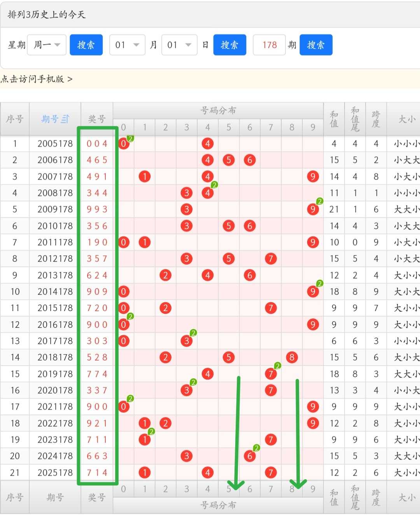Click winning number 004 in row 2005178
This screenshot has width=420, height=518.
pyautogui.click(x=97, y=143)
